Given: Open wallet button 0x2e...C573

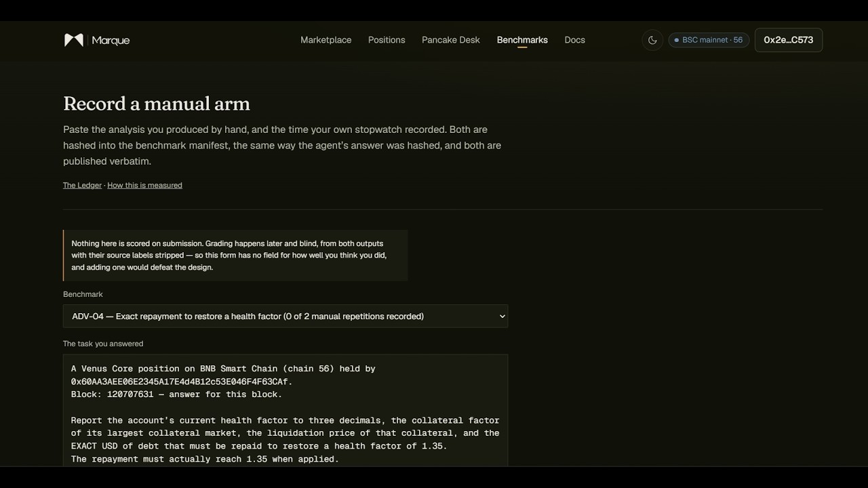Looking at the screenshot, I should click(x=789, y=40).
